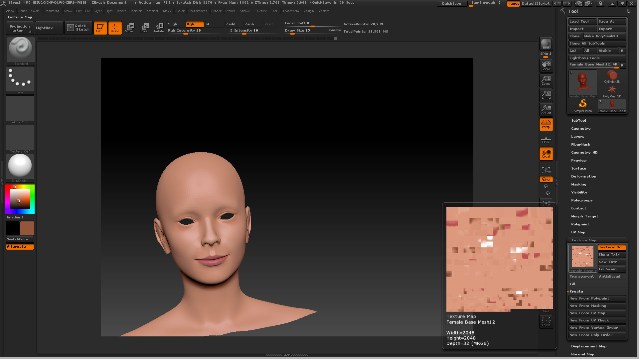The width and height of the screenshot is (644, 363).
Task: Click the Local coordinate system icon
Action: coord(546,154)
